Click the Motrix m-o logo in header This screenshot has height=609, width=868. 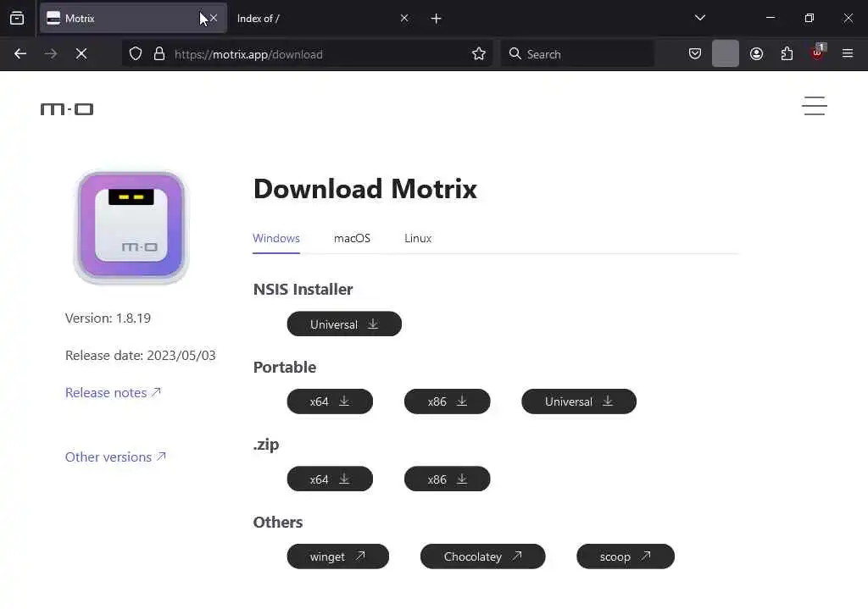click(x=67, y=109)
